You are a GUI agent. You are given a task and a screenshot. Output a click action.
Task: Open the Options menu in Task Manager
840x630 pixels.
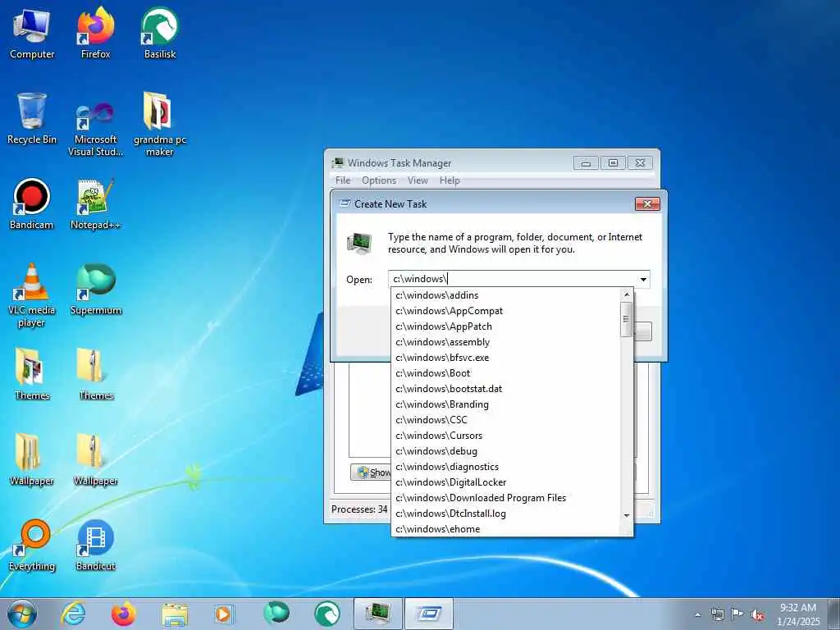click(379, 180)
